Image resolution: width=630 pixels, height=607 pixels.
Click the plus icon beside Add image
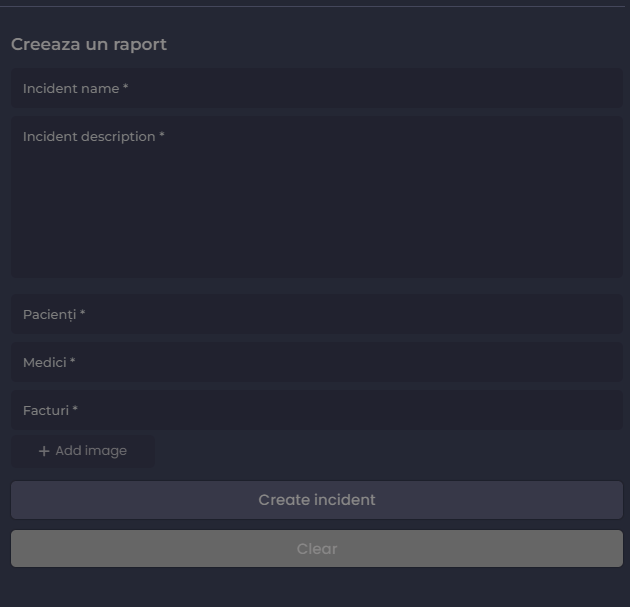pyautogui.click(x=44, y=451)
